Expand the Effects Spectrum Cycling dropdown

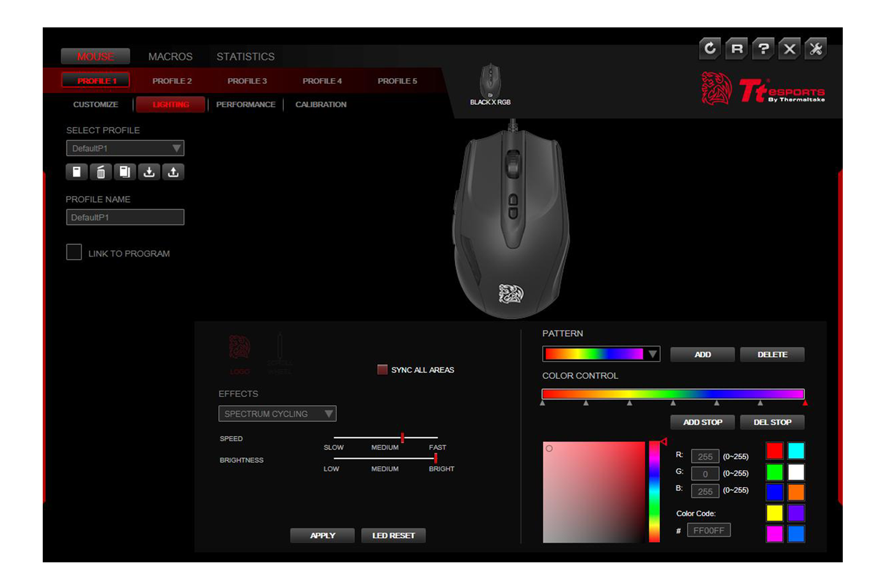click(x=277, y=414)
